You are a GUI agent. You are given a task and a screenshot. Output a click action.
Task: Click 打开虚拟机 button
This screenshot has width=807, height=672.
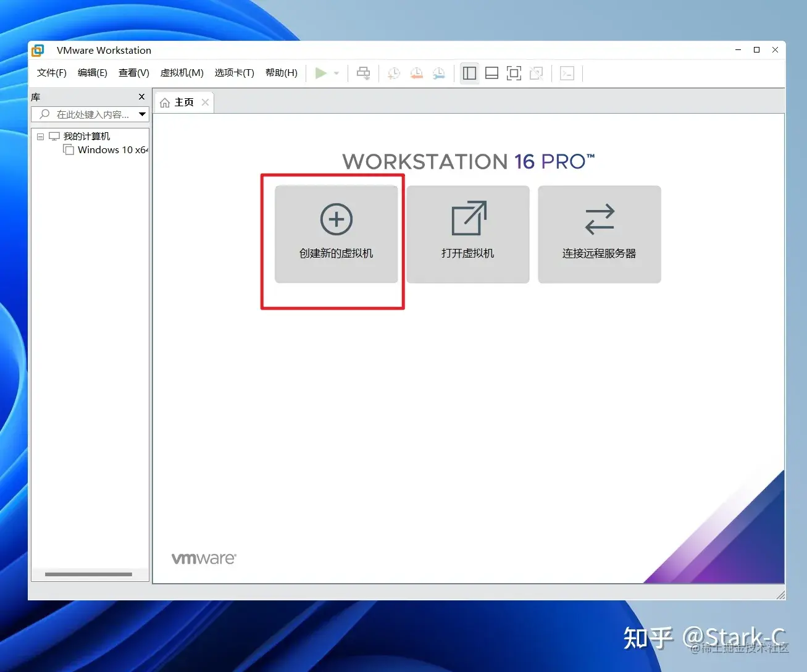tap(468, 235)
